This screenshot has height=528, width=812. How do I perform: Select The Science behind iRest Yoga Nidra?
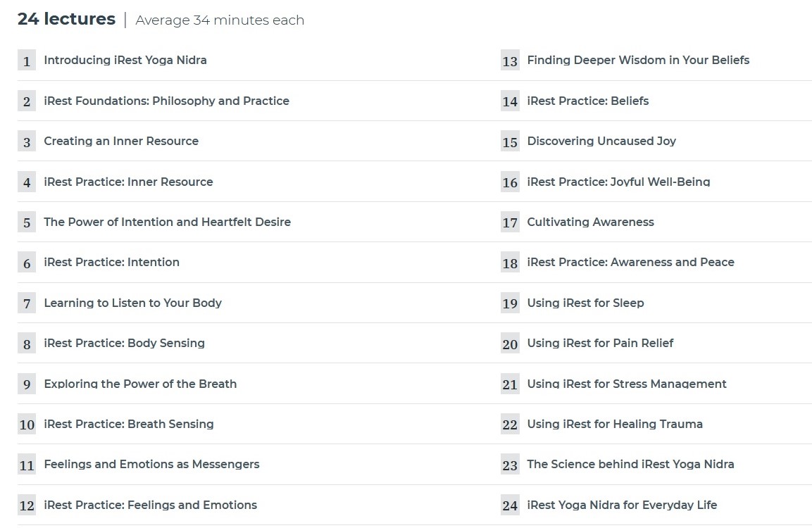630,464
